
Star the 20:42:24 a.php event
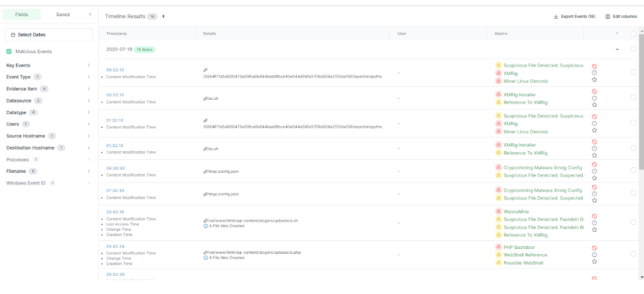coord(594,261)
